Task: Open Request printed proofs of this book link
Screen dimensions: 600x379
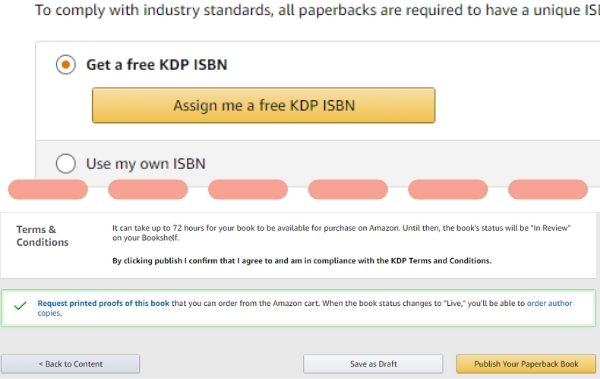Action: (x=103, y=303)
